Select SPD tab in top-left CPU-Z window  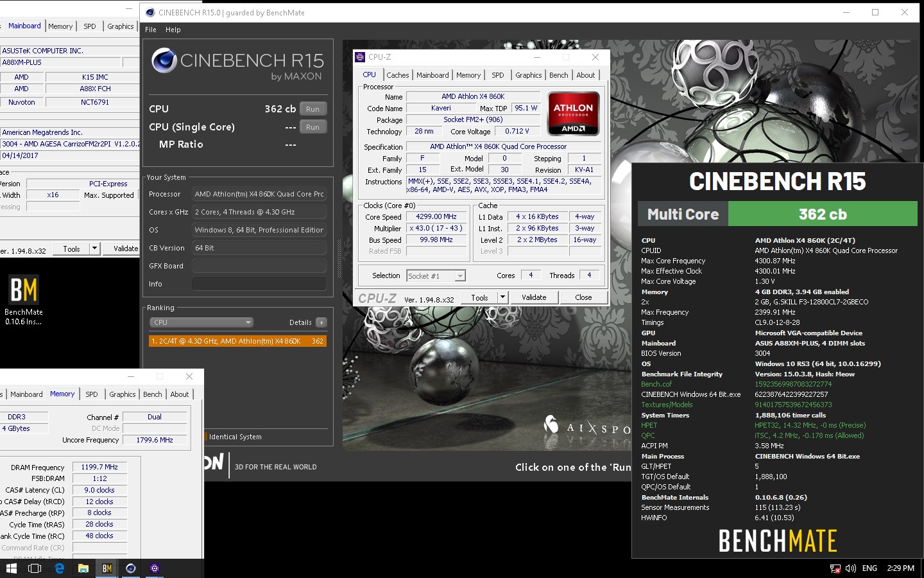(x=90, y=26)
